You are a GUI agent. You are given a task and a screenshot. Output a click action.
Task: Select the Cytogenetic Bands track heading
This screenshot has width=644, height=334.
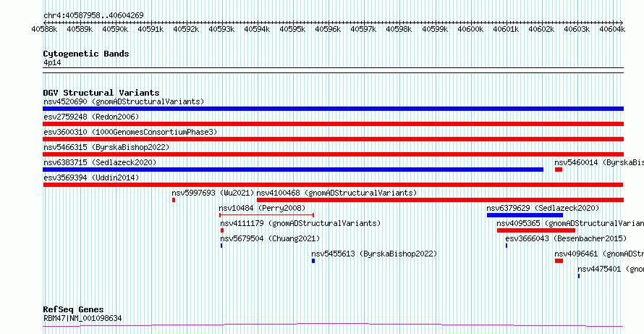pyautogui.click(x=86, y=54)
